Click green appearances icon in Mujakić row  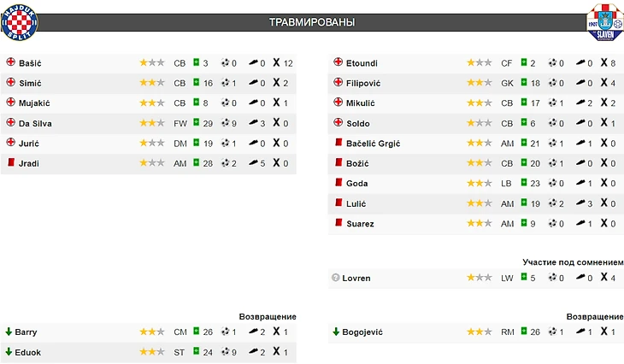click(196, 103)
